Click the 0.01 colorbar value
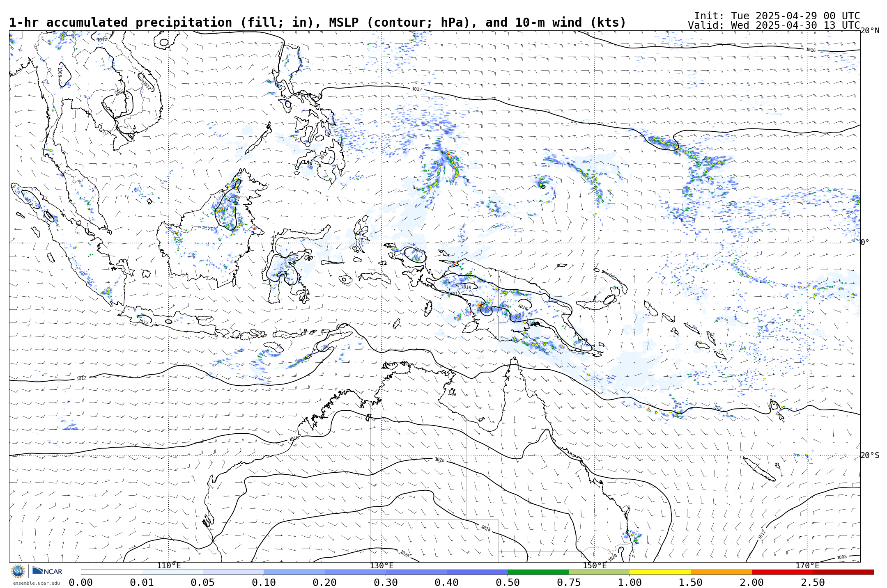887x588 pixels. click(x=142, y=583)
